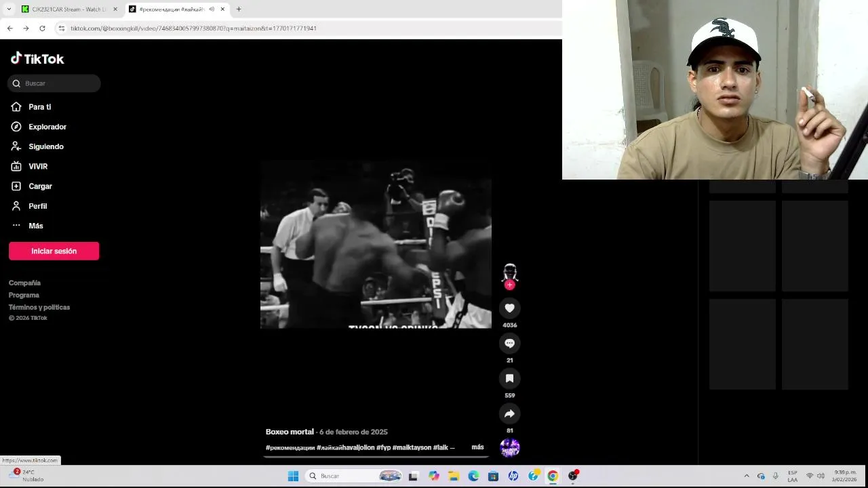Launch Copilot from the taskbar

point(434,476)
